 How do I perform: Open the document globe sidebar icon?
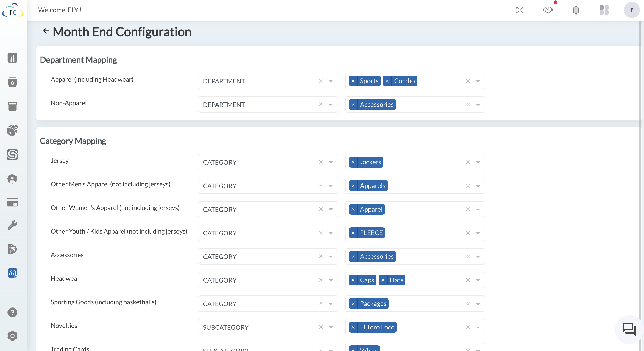coord(12,249)
